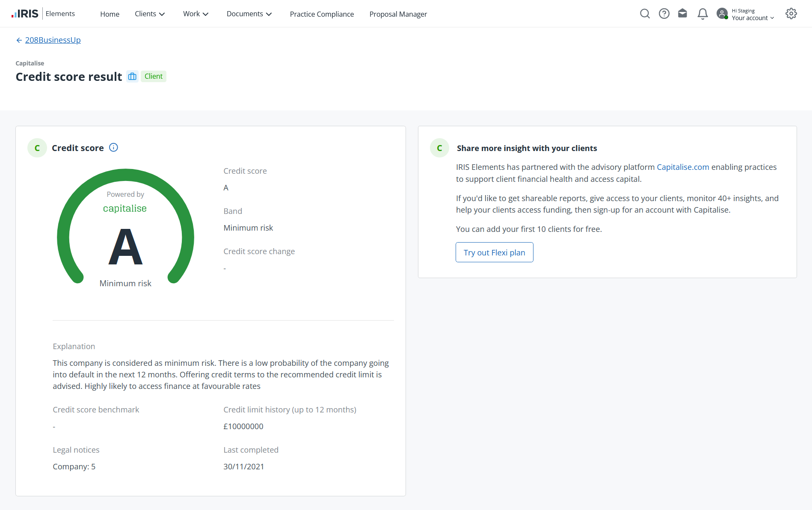Open the notifications bell
Image resolution: width=812 pixels, height=510 pixels.
(x=702, y=14)
